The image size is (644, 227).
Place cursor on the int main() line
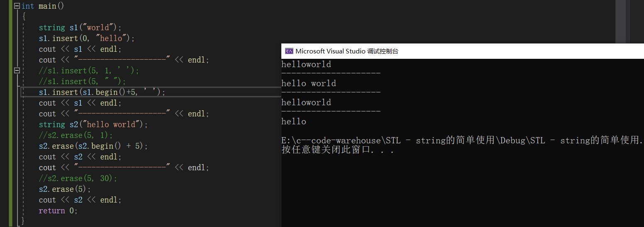[x=43, y=6]
